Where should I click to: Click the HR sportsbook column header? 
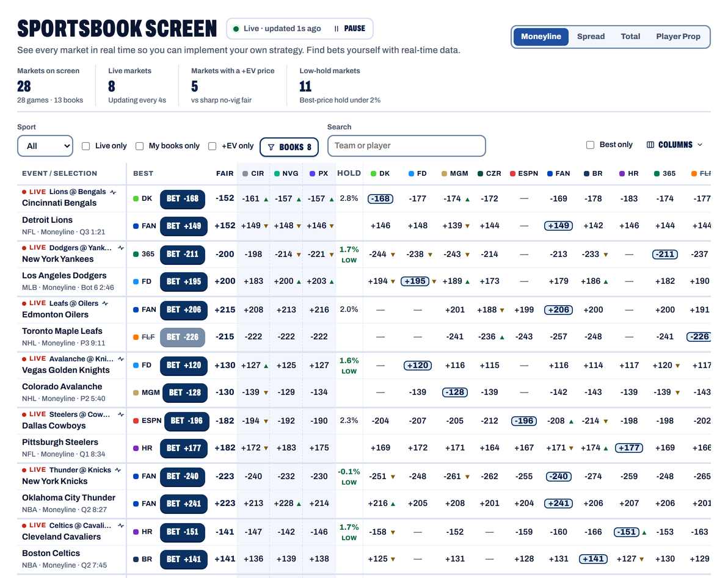coord(629,173)
